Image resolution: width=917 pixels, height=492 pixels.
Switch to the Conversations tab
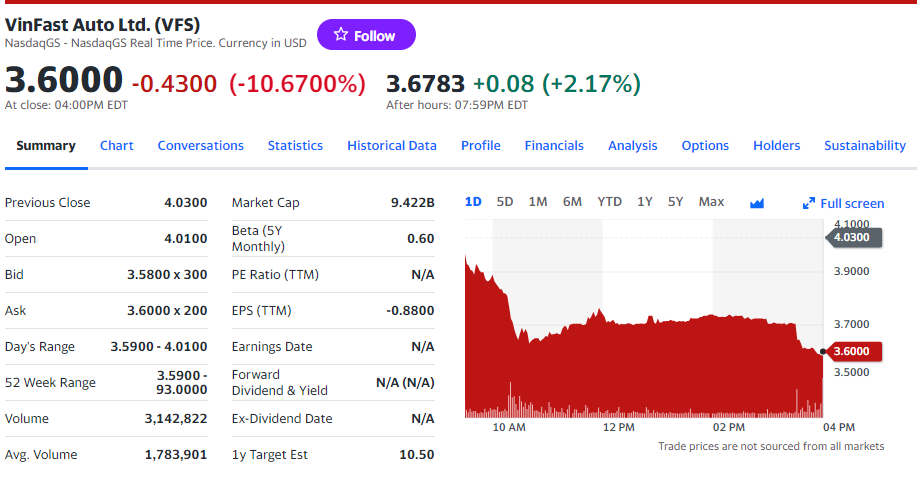pyautogui.click(x=201, y=145)
